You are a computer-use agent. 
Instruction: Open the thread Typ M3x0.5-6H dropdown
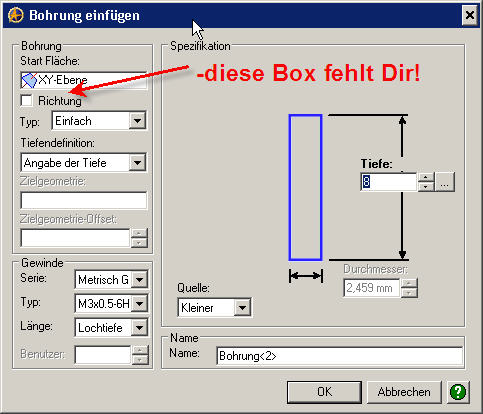pos(139,303)
